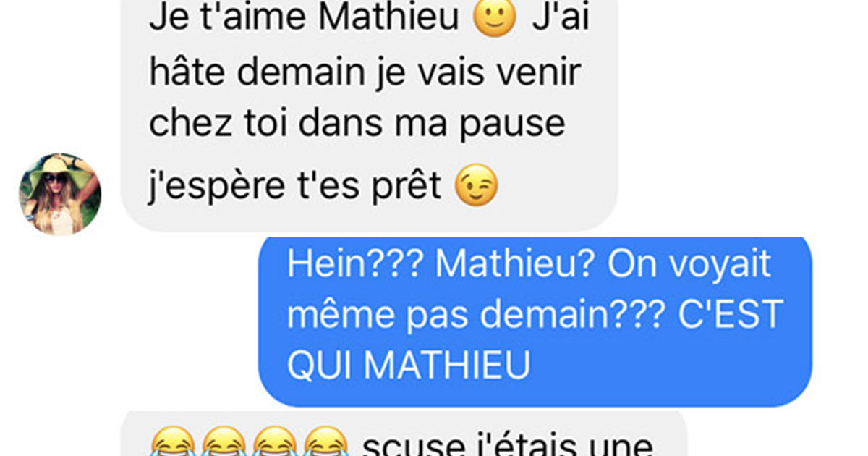868x456 pixels.
Task: Select the second laughing-crying emoji
Action: click(224, 442)
